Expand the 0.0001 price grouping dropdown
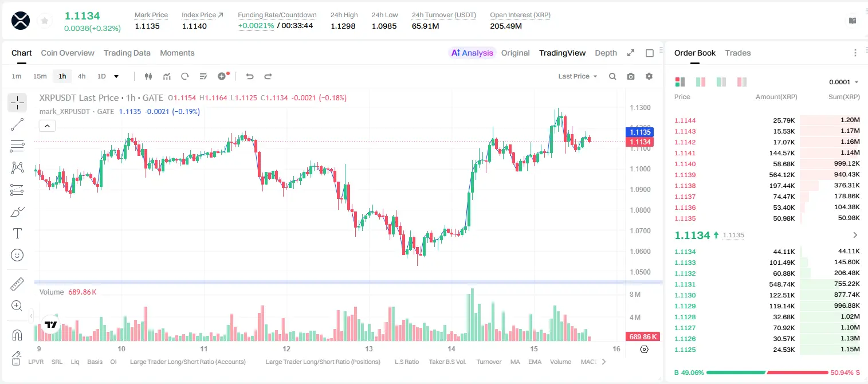The height and width of the screenshot is (384, 868). click(x=843, y=82)
